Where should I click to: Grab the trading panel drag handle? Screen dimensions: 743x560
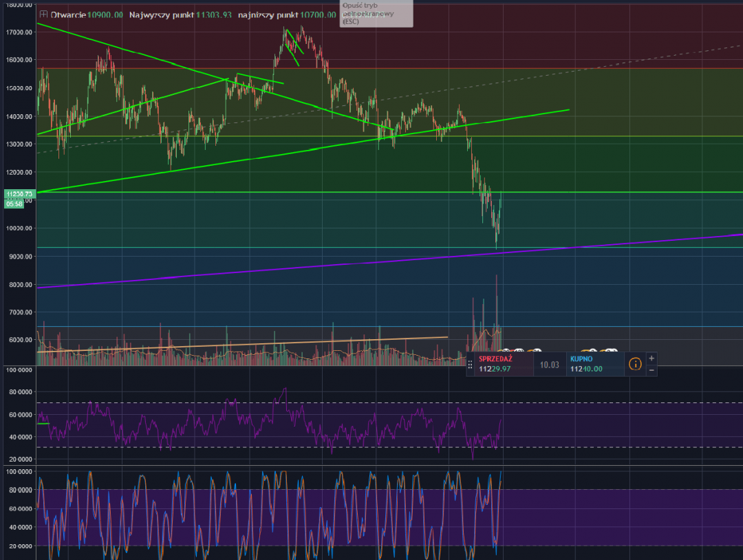471,364
